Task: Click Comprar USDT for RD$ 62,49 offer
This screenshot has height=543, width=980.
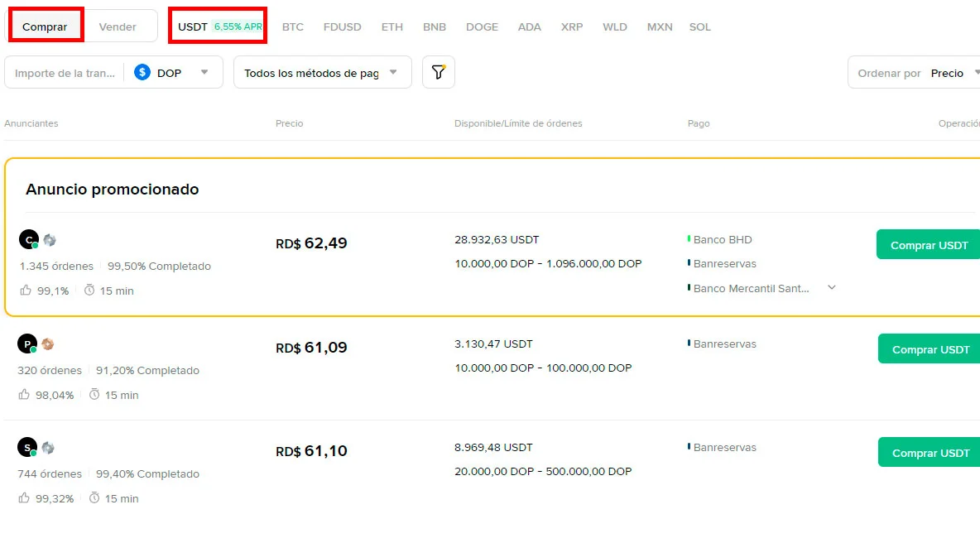Action: tap(929, 244)
